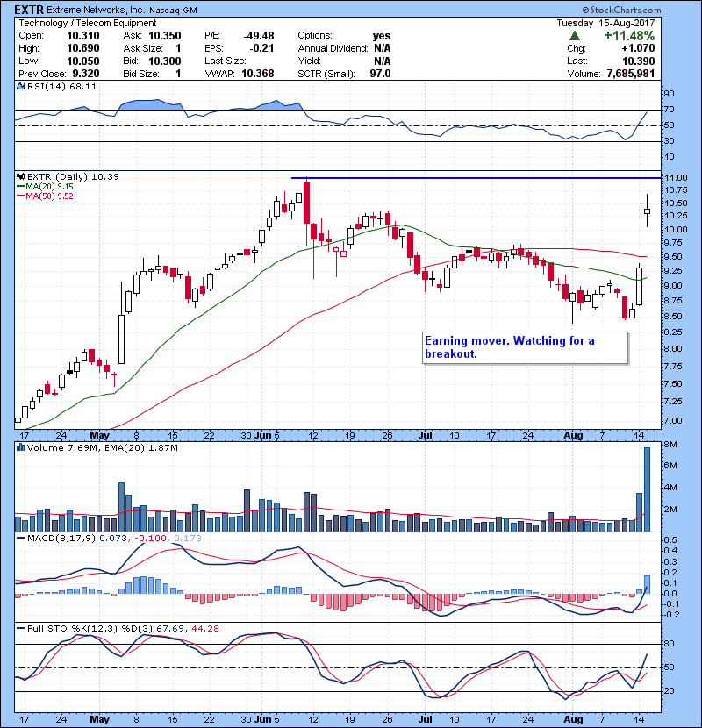Click the MA(20) 9.15 legend text

[49, 186]
